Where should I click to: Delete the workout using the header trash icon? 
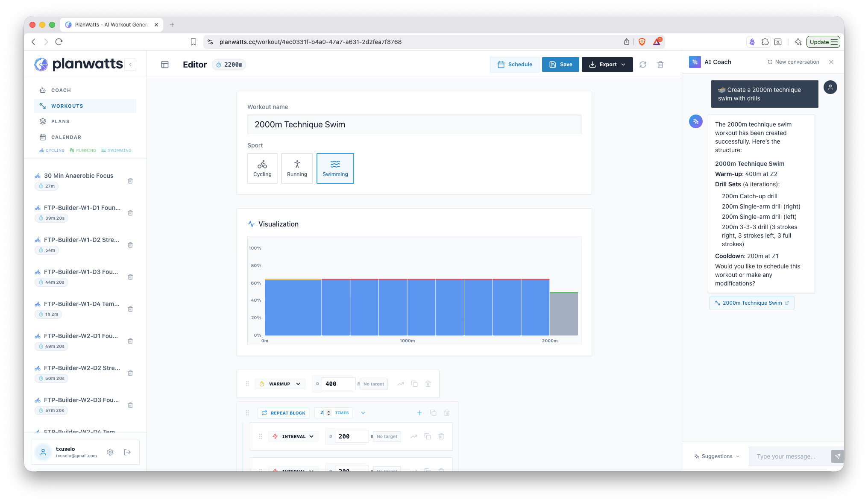coord(660,65)
